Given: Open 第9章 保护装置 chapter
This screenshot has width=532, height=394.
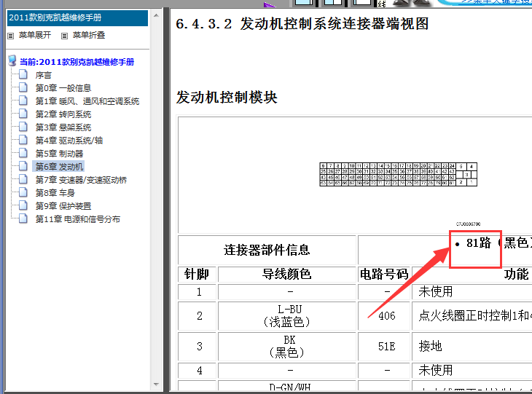Looking at the screenshot, I should point(63,206).
